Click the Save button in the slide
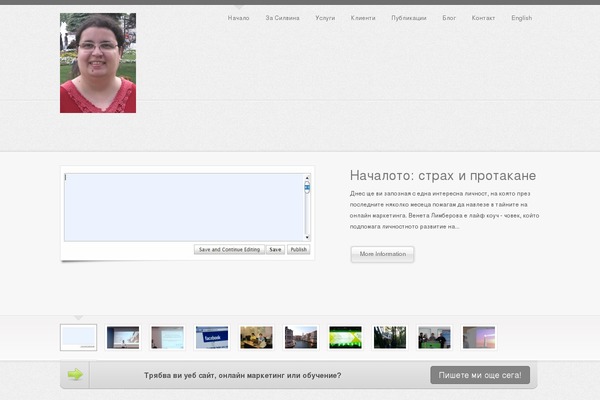600x400 pixels. coord(275,250)
